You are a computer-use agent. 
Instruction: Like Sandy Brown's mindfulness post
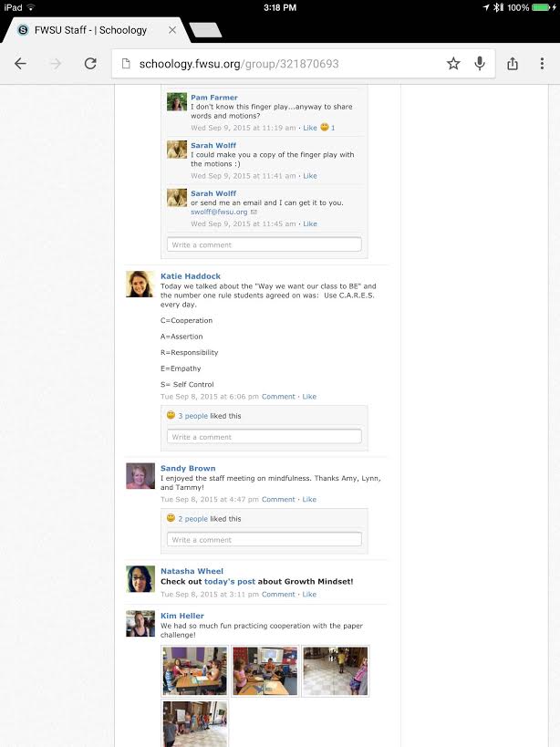coord(309,499)
